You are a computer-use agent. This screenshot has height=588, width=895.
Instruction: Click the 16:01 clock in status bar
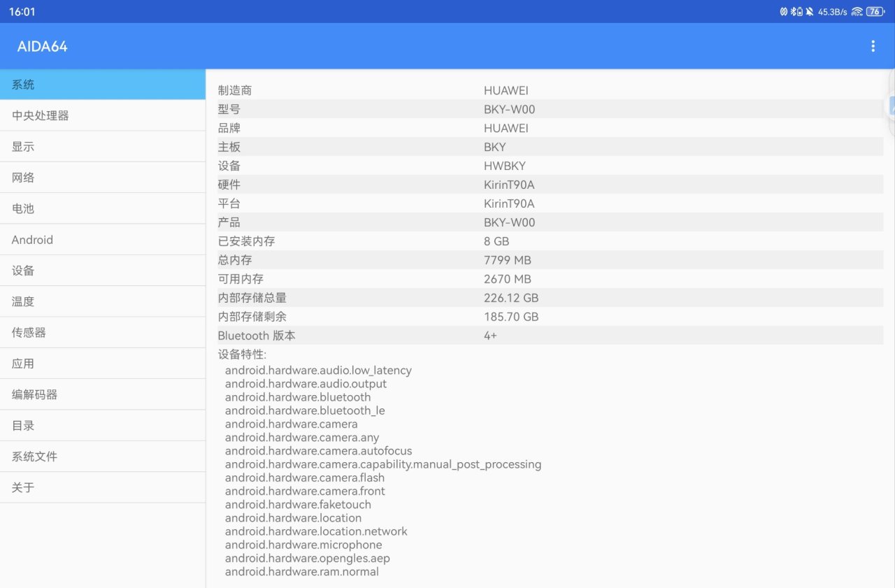point(22,12)
